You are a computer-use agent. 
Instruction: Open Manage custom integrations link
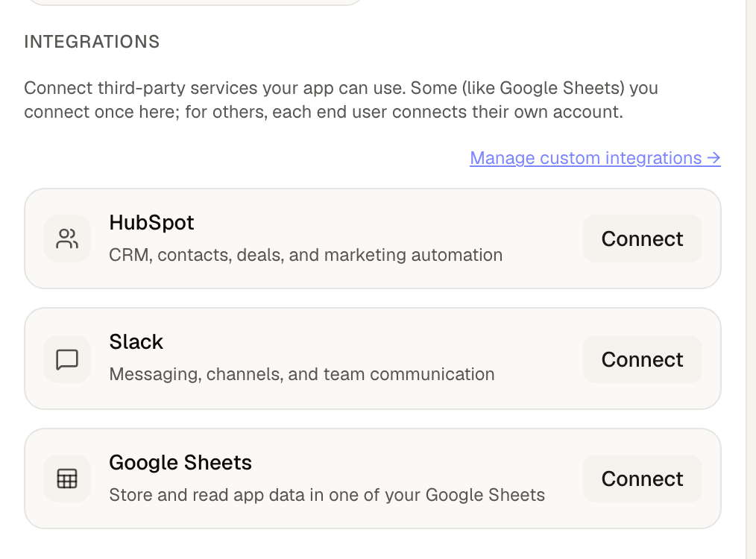coord(595,158)
